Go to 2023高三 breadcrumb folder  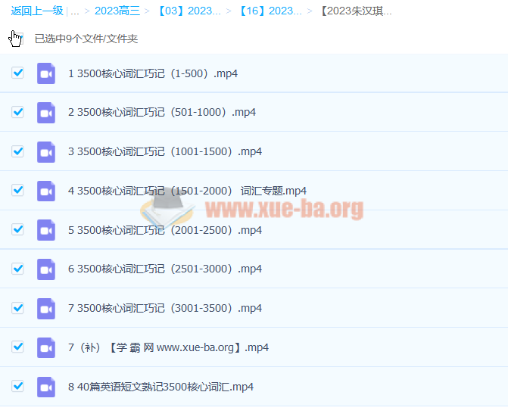coord(118,11)
